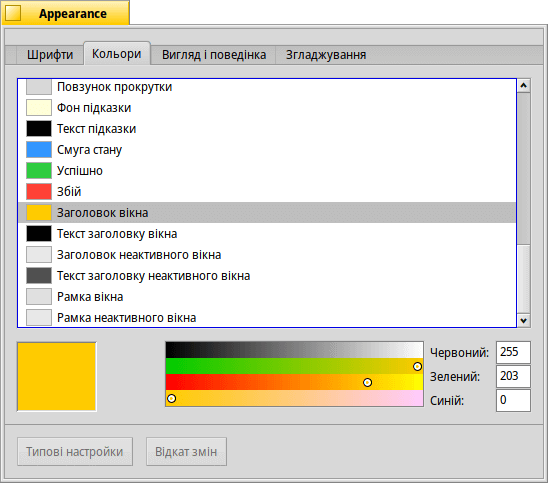This screenshot has height=483, width=548.
Task: Select the Фон підказки row
Action: [x=267, y=108]
